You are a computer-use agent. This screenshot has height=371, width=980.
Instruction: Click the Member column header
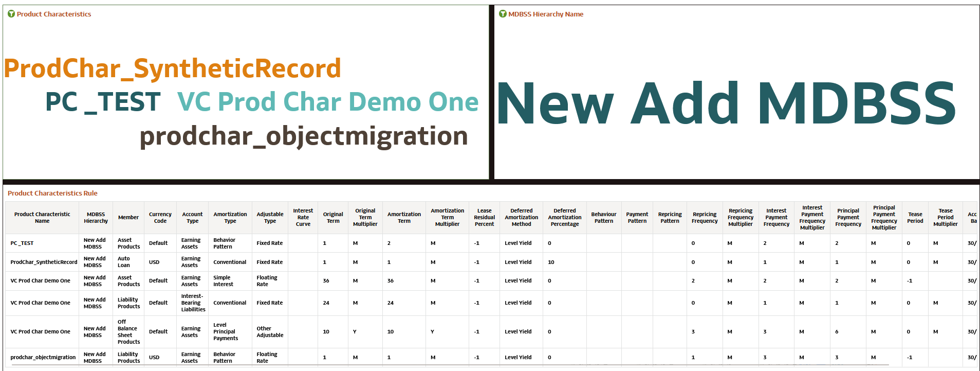tap(128, 218)
